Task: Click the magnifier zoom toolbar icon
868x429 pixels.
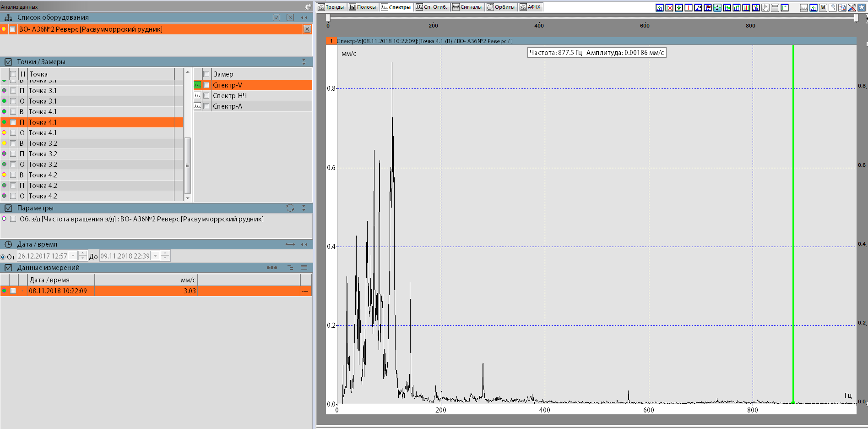Action: pyautogui.click(x=833, y=7)
